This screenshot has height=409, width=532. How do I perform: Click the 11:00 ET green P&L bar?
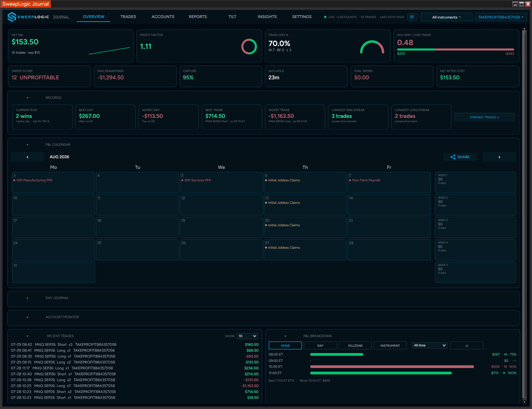pos(381,373)
